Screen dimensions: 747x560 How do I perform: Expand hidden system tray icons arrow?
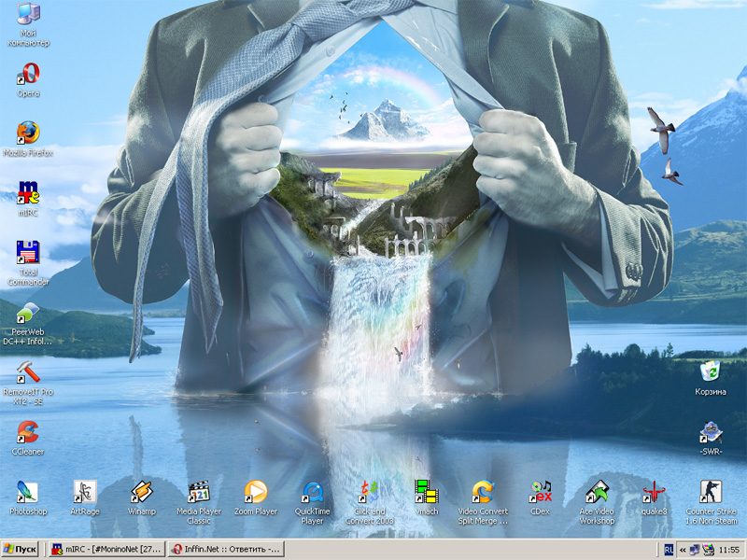[683, 550]
